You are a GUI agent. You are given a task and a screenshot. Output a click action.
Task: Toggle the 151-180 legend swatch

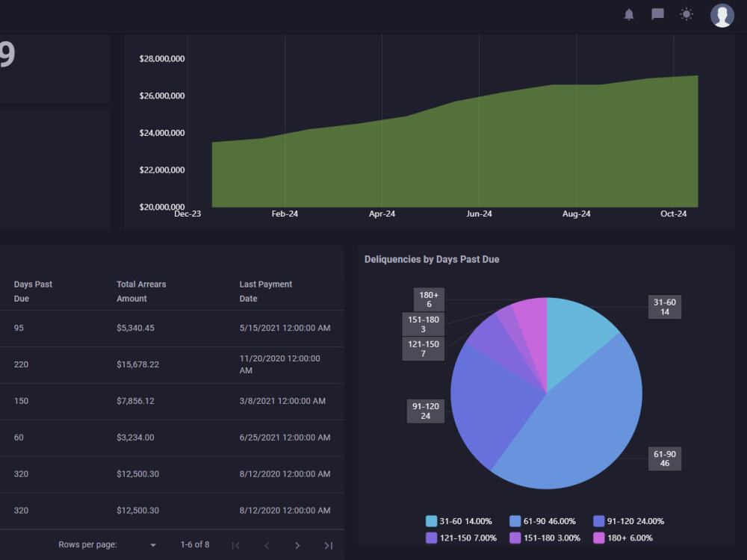pos(515,538)
